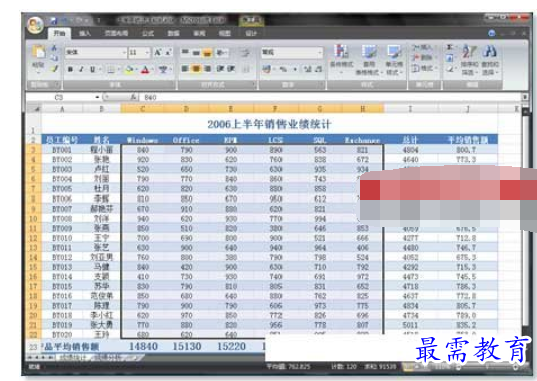Open the number format dropdown
This screenshot has height=381, width=537.
pyautogui.click(x=320, y=52)
